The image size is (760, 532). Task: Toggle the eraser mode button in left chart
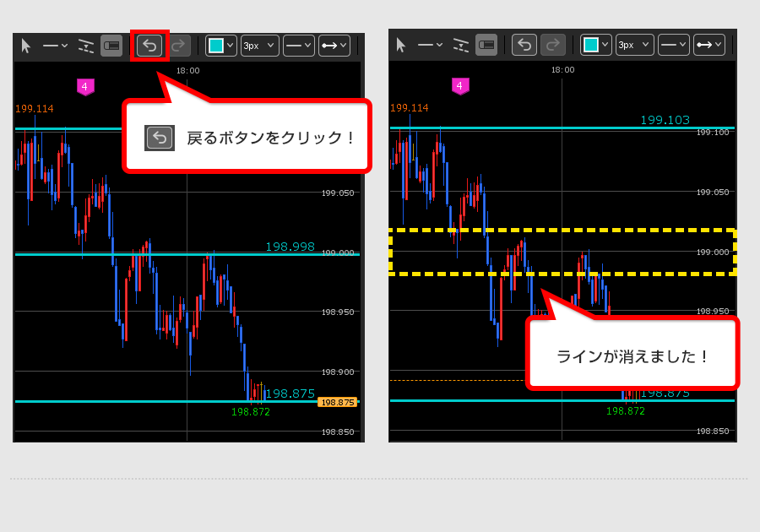pos(111,46)
